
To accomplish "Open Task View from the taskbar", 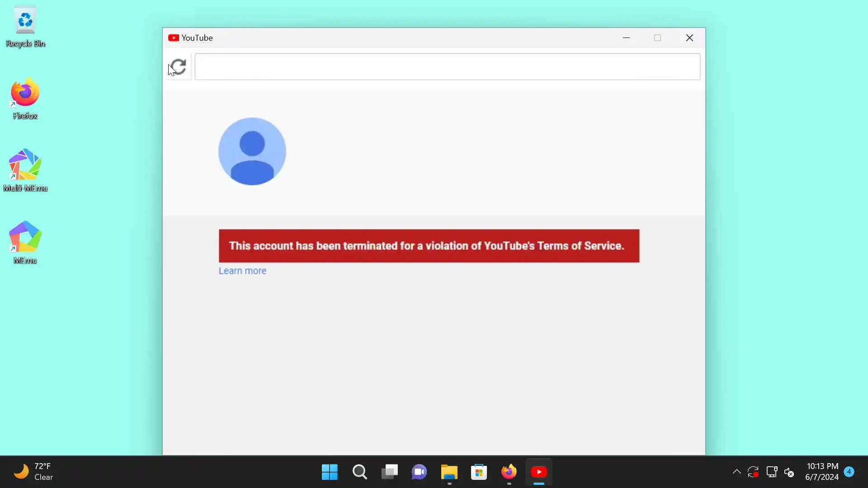I will [389, 472].
